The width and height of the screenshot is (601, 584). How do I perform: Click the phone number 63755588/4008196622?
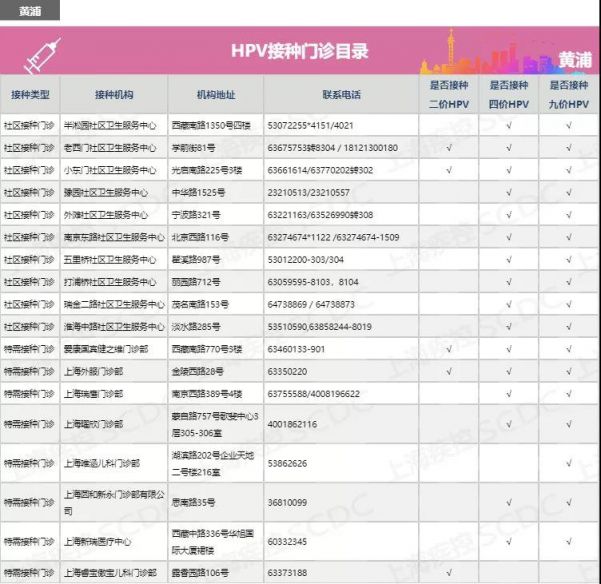tap(314, 394)
